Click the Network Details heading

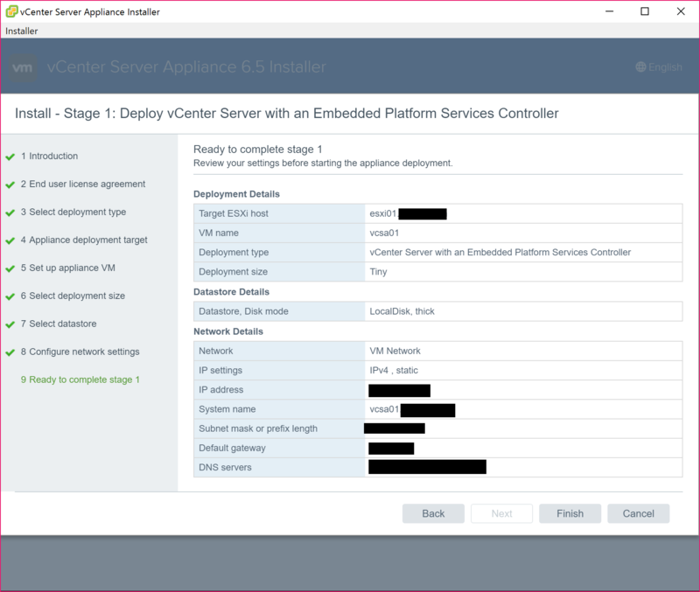click(228, 331)
